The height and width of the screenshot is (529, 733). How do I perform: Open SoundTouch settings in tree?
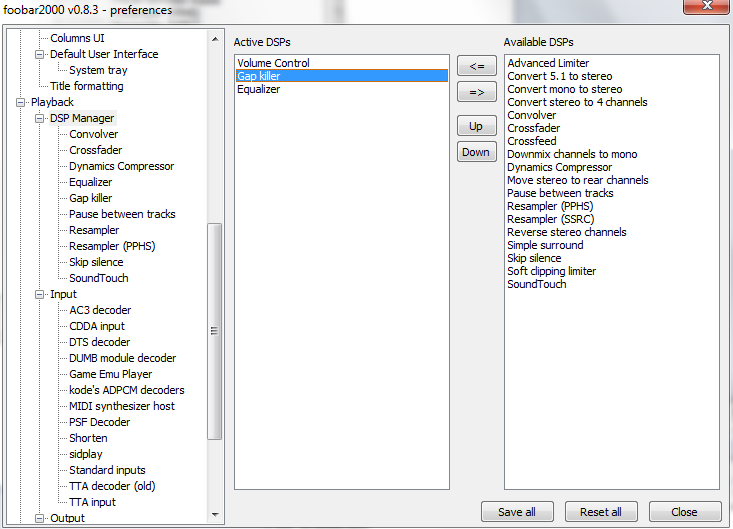point(99,278)
